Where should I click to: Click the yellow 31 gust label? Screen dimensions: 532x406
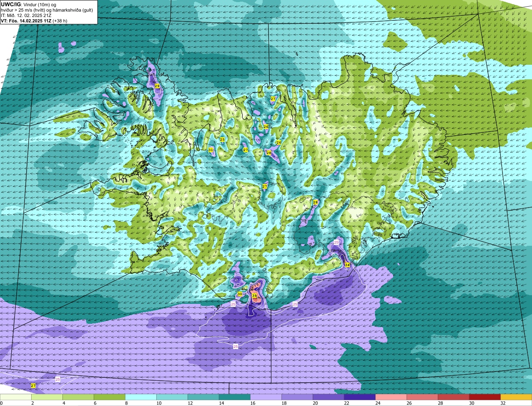pos(211,149)
